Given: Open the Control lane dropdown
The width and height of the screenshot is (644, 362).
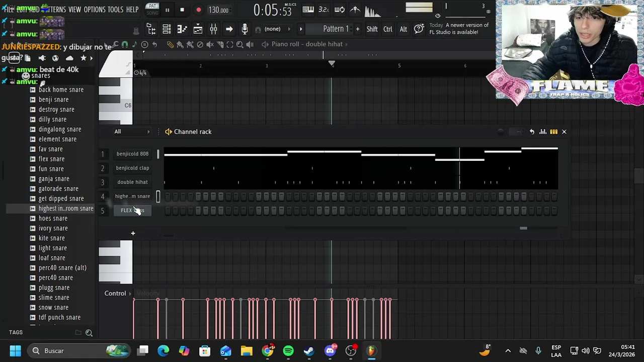Looking at the screenshot, I should 118,294.
